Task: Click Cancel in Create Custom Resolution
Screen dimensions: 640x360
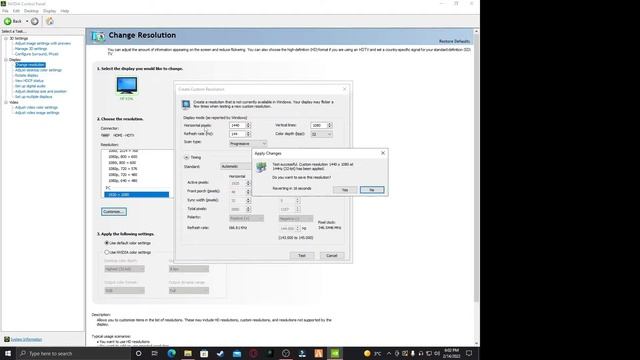Action: [332, 256]
